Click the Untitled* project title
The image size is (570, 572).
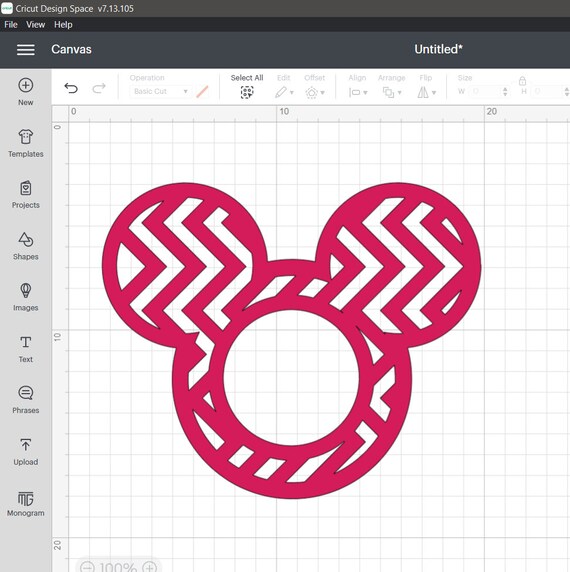438,49
